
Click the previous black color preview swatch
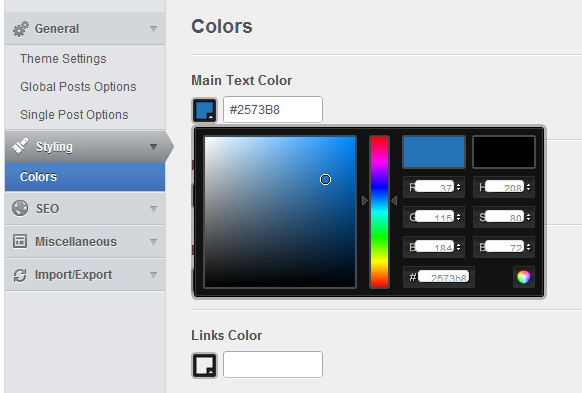pos(504,152)
